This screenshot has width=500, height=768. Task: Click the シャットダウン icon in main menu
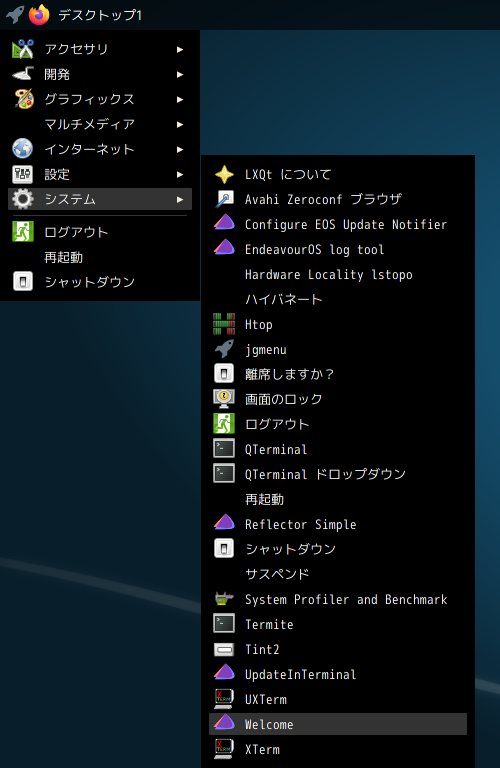tap(23, 282)
